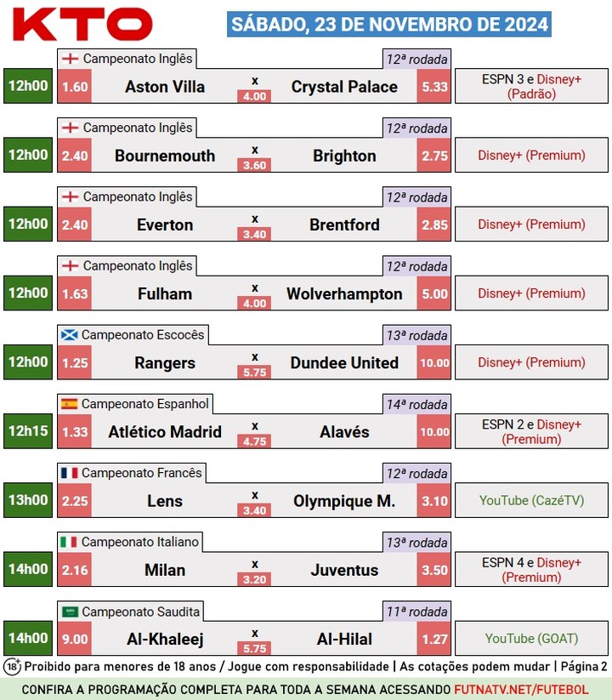612x700 pixels.
Task: Click the Sábado 23 de Novembro date banner
Action: coord(389,24)
